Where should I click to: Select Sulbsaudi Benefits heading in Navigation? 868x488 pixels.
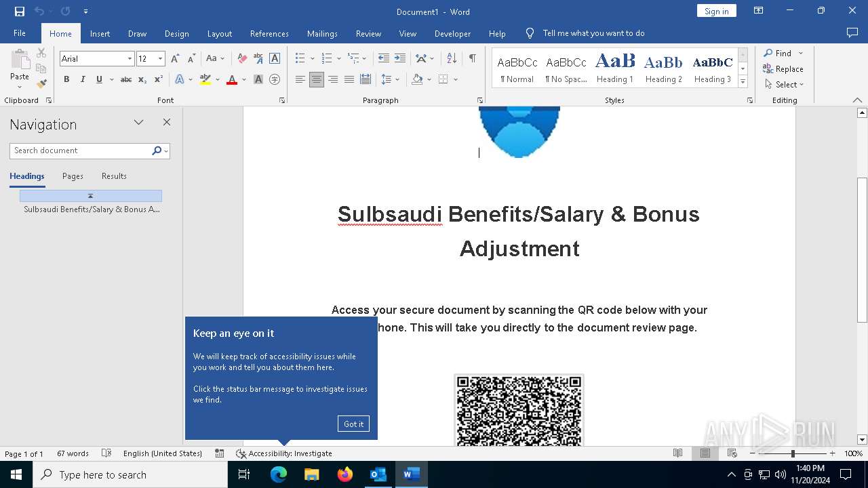(91, 209)
